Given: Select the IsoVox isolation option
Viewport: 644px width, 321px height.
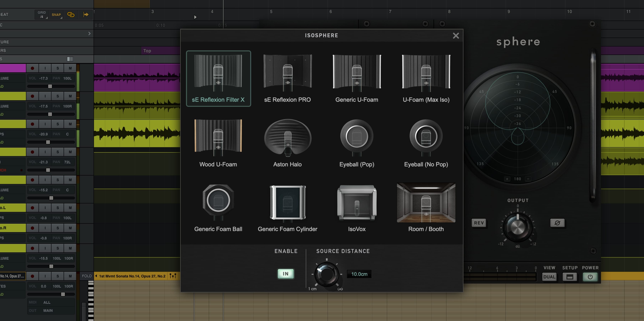Looking at the screenshot, I should tap(356, 203).
